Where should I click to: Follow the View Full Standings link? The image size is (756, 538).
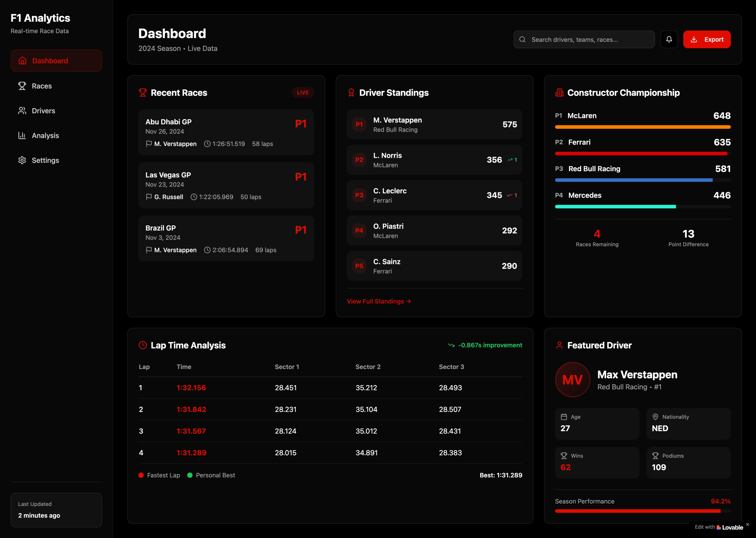379,301
